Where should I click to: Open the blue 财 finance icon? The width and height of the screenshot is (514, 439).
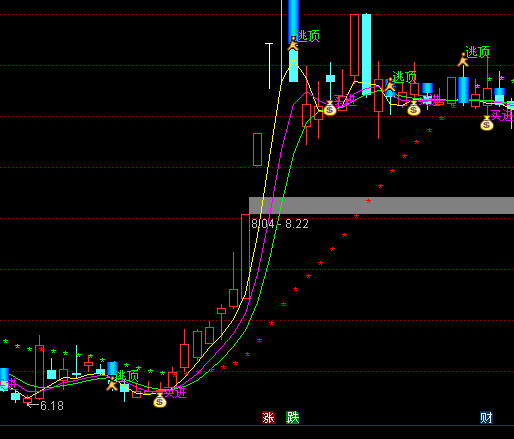click(486, 417)
